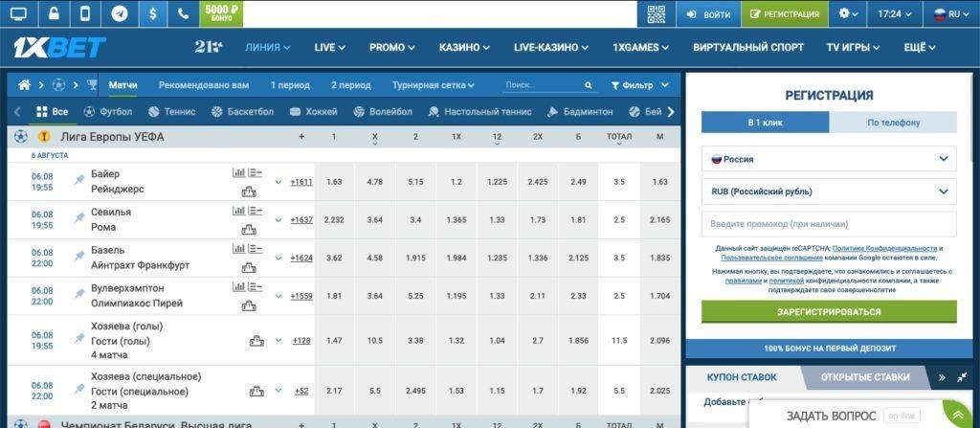980x428 pixels.
Task: Select the По телефону registration tab
Action: [893, 123]
